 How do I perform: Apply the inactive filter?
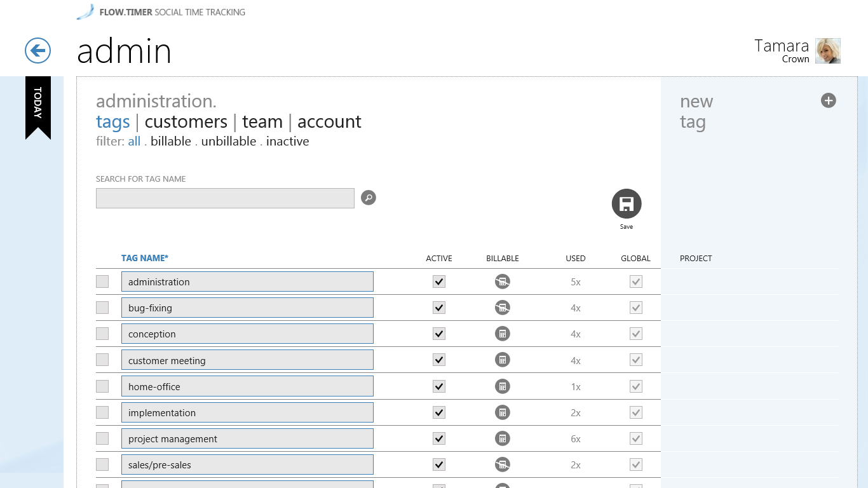[287, 141]
